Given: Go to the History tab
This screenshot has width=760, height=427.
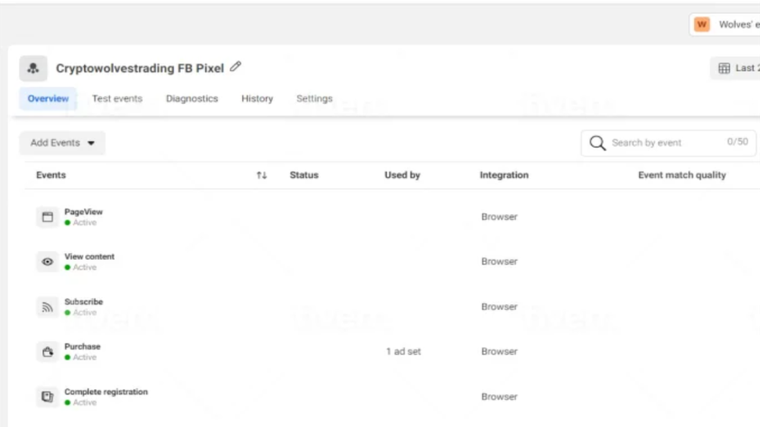Looking at the screenshot, I should pyautogui.click(x=257, y=99).
